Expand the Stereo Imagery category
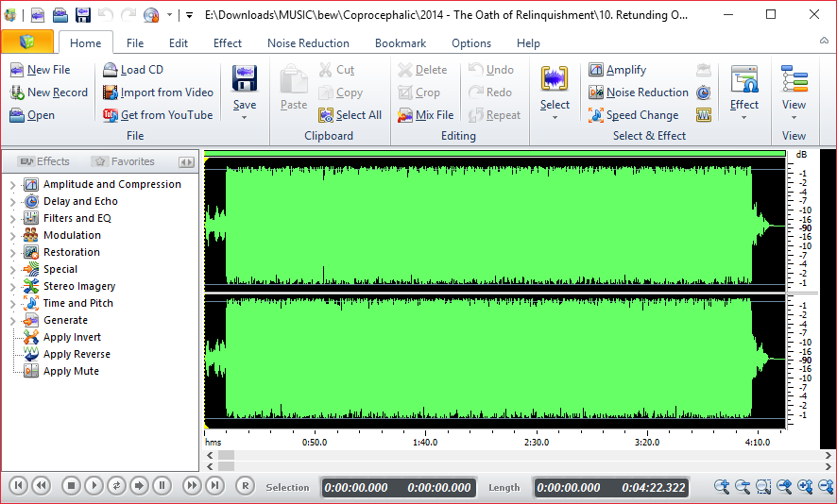Image resolution: width=837 pixels, height=504 pixels. pos(13,287)
